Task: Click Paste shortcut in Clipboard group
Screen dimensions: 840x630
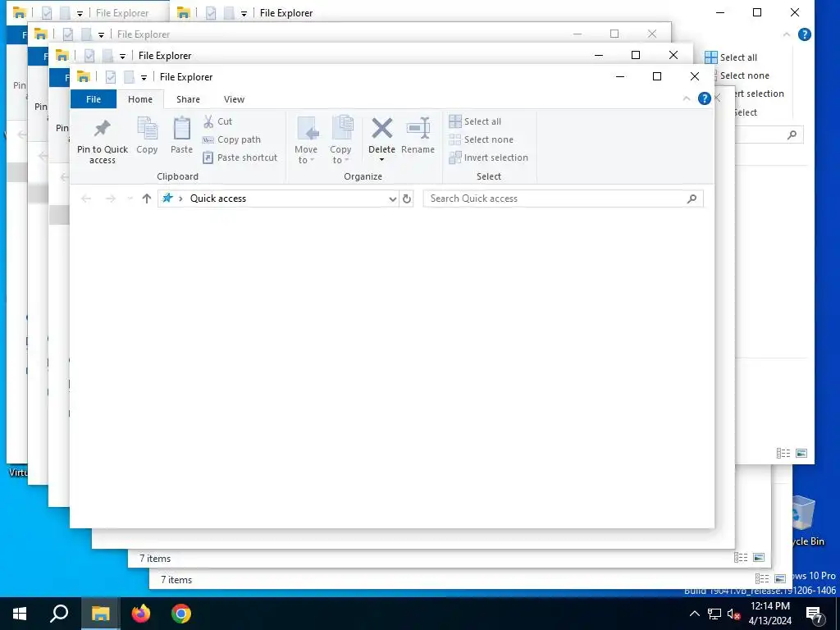Action: 240,157
